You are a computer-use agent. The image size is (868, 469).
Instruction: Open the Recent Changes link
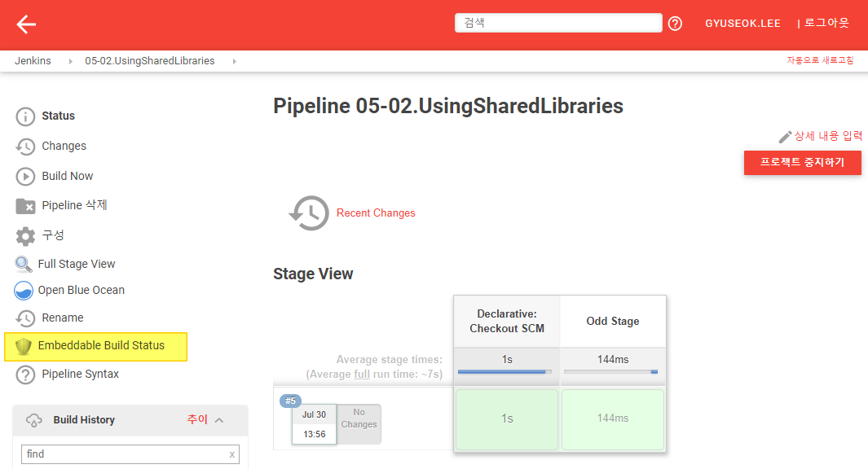376,213
